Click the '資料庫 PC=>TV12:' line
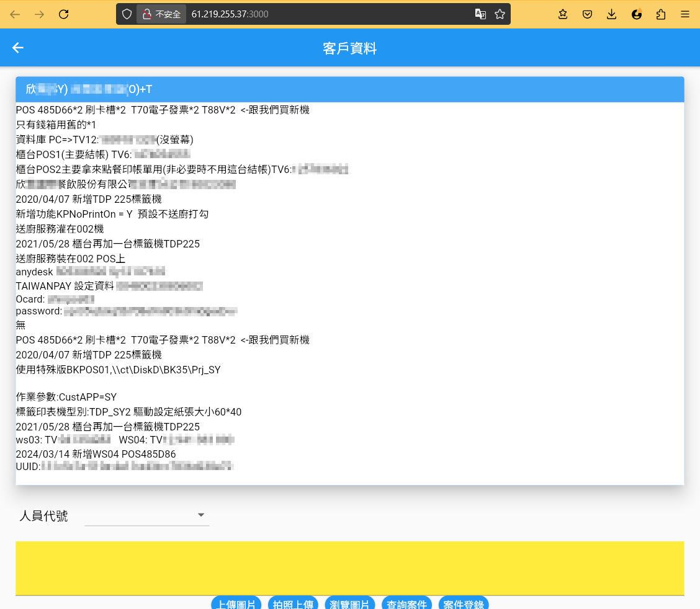Screen dimensions: 700x609 (x=58, y=140)
